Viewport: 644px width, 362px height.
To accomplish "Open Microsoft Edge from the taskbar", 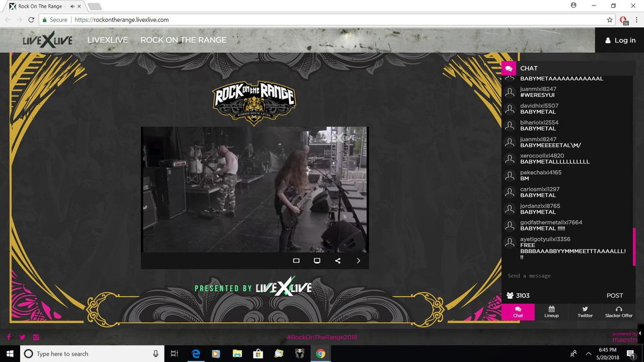I will click(196, 353).
